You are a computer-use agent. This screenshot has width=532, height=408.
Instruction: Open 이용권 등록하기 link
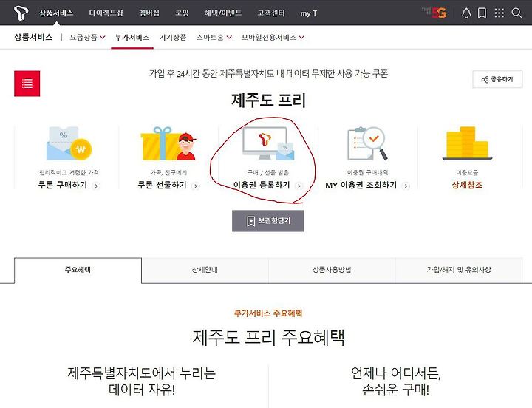pyautogui.click(x=262, y=185)
